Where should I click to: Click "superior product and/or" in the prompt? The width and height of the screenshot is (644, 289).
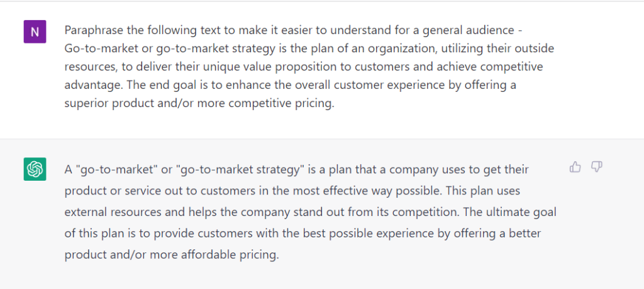(x=129, y=104)
